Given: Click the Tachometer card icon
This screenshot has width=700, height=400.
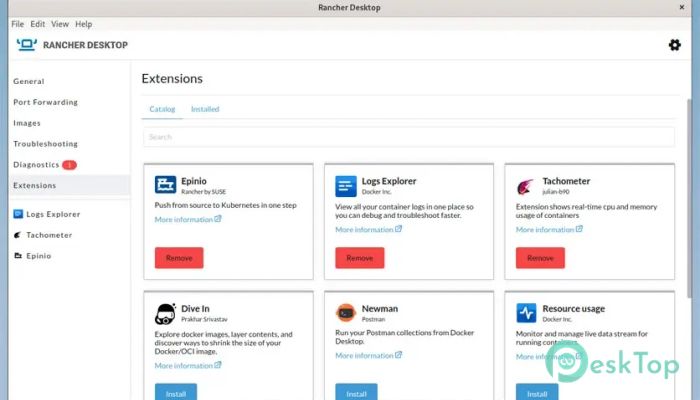Looking at the screenshot, I should pyautogui.click(x=526, y=186).
